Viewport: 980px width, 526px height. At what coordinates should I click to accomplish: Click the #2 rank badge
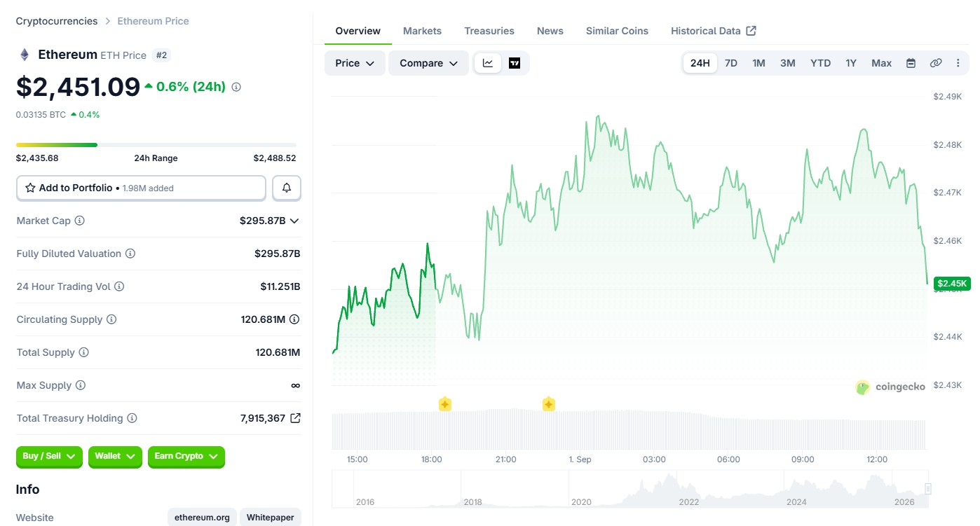(161, 55)
